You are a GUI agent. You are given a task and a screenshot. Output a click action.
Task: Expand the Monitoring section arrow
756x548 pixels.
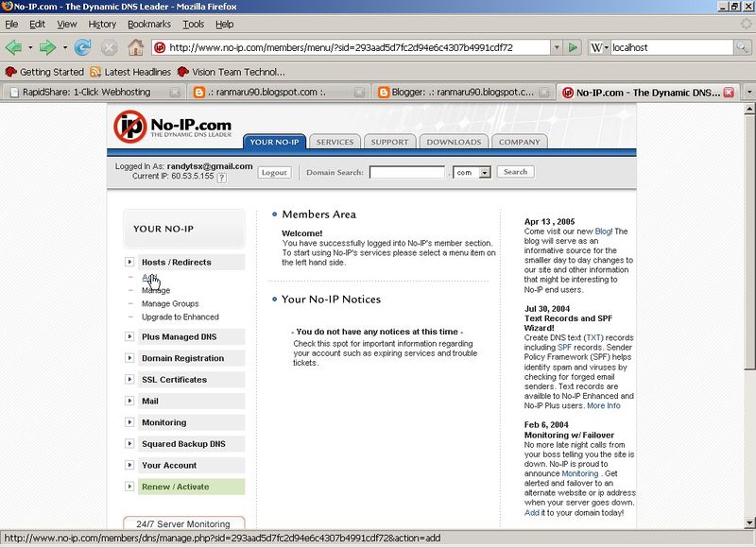coord(129,422)
